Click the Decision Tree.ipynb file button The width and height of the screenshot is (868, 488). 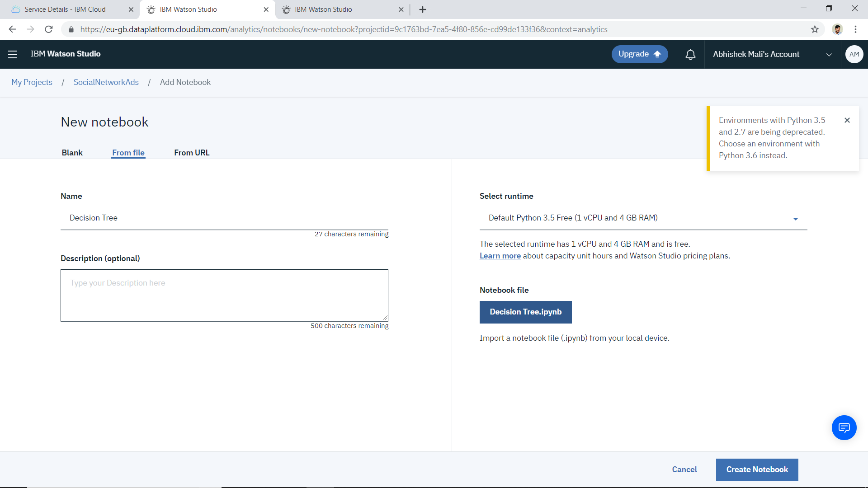(x=526, y=312)
